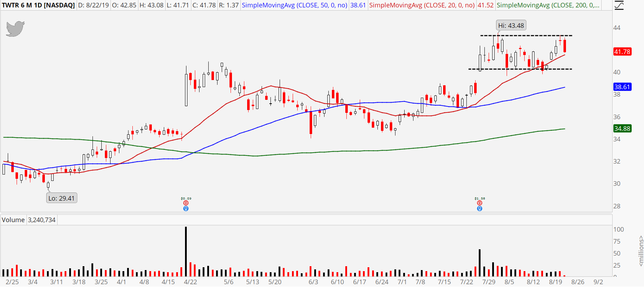644x287 pixels.
Task: Click the blue lightbulb icon below $1.58 earnings
Action: [479, 209]
